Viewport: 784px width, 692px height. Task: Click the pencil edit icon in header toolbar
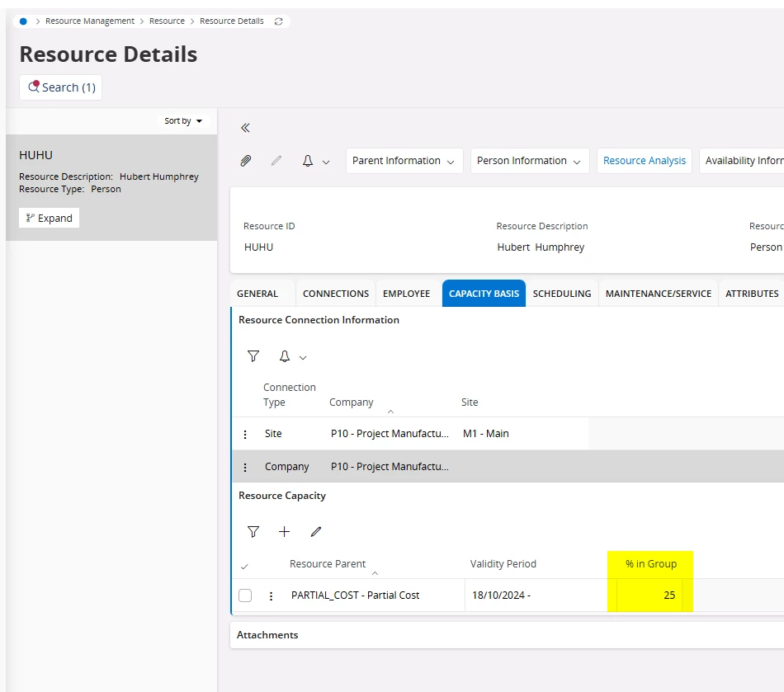[276, 161]
